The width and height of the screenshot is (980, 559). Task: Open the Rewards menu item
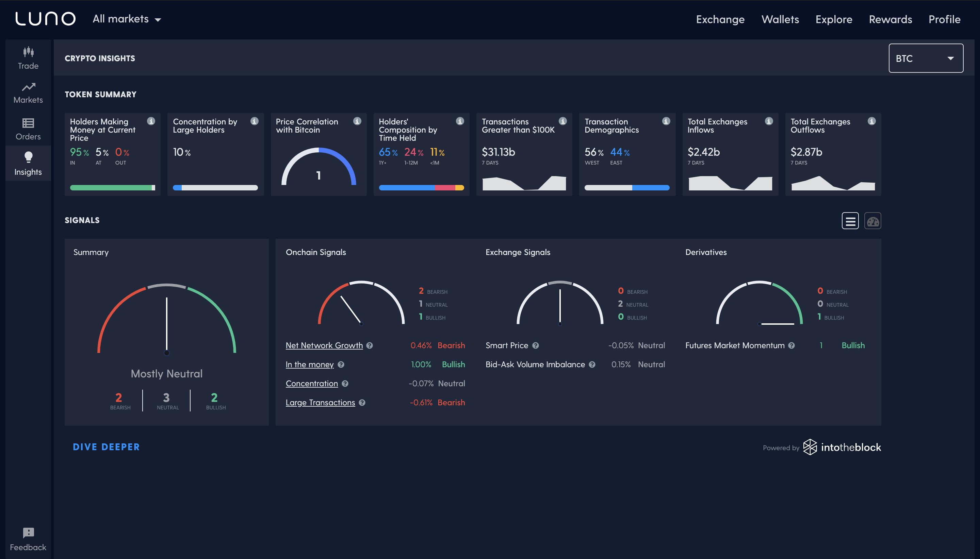[890, 19]
